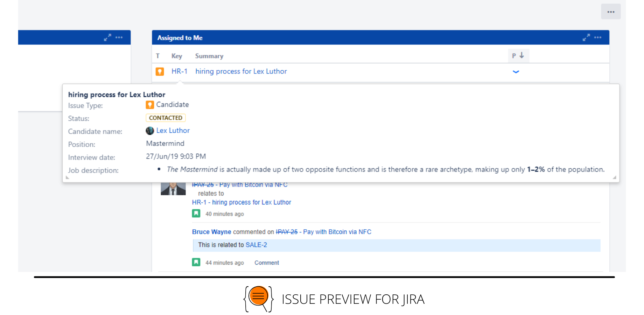Open the Assigned to Me gadget menu
644x315 pixels.
pyautogui.click(x=598, y=37)
